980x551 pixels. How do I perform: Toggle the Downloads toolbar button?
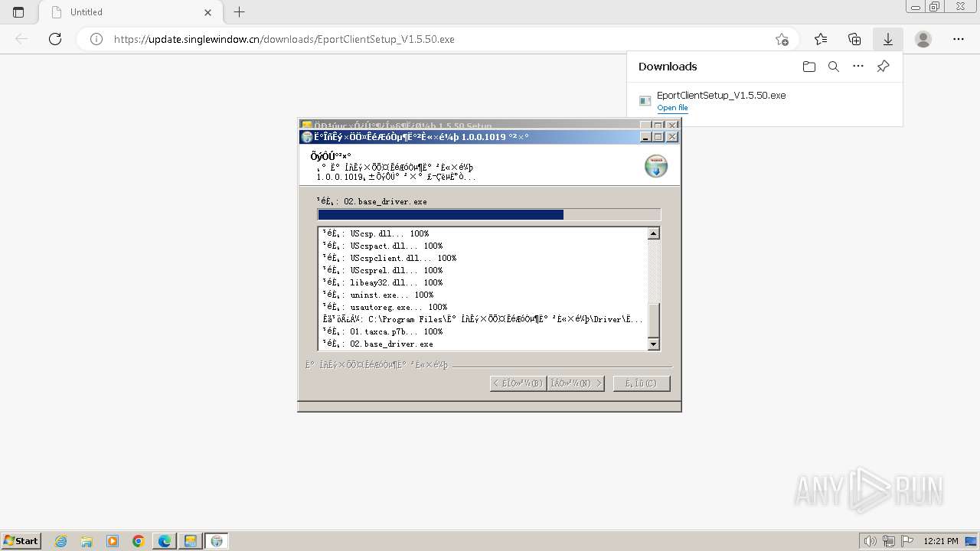coord(888,39)
